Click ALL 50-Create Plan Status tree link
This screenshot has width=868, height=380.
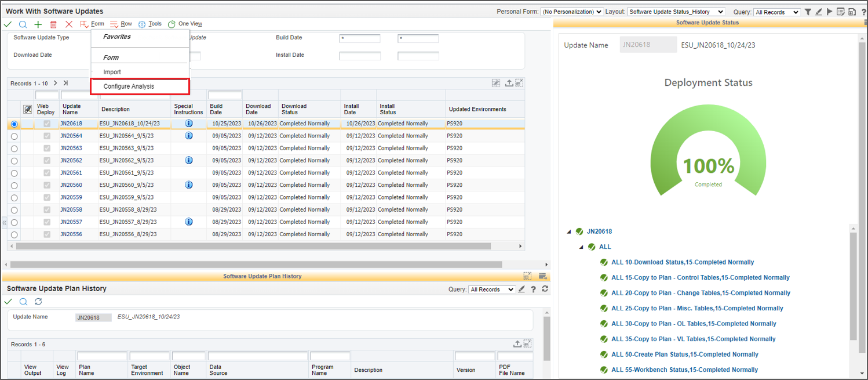coord(685,354)
